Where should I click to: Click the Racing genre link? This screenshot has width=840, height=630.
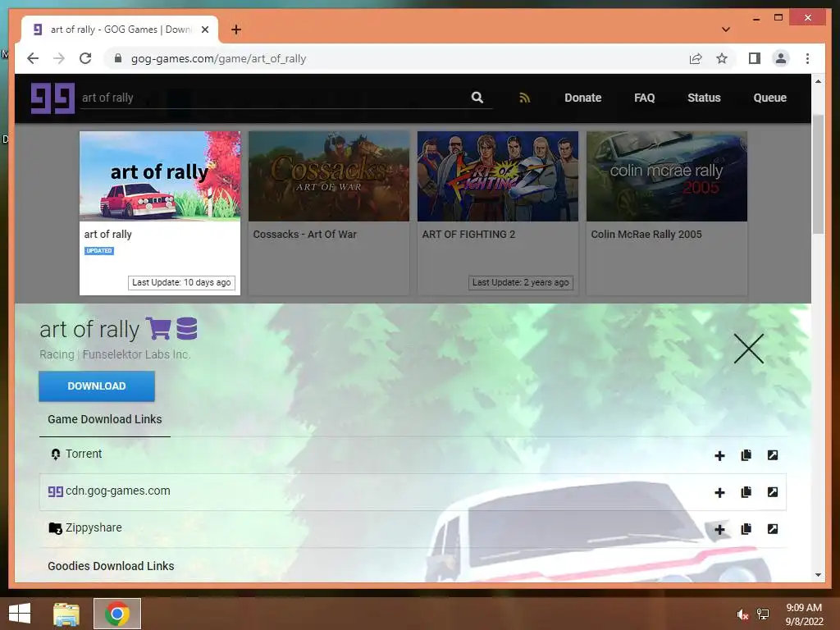coord(57,354)
